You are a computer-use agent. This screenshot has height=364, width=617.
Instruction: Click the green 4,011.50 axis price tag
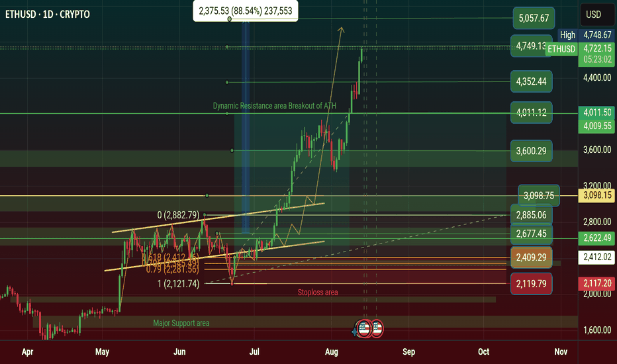596,113
